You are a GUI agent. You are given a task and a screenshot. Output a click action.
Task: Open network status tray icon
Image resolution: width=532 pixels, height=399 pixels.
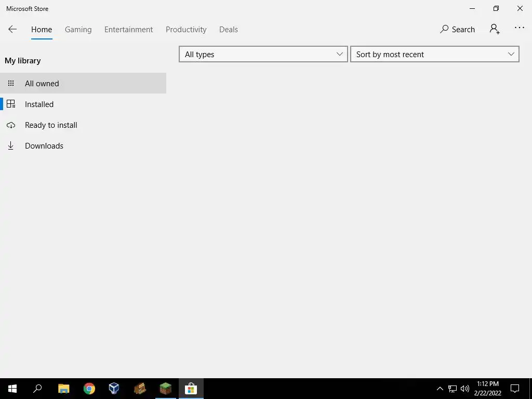453,389
